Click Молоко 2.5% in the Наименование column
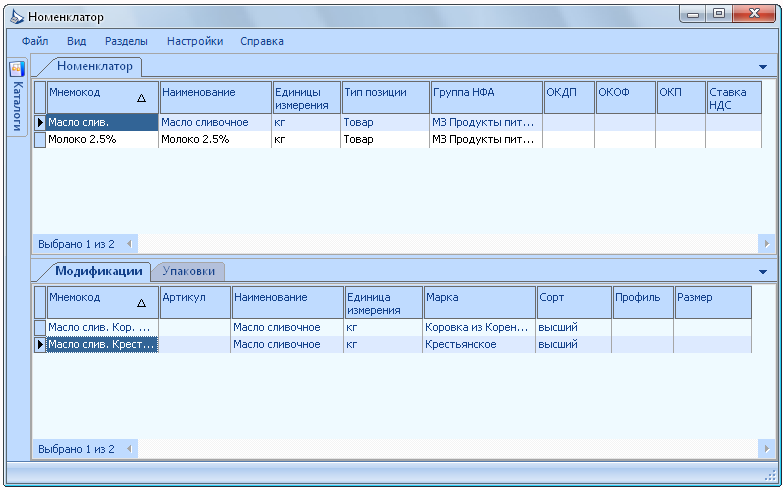This screenshot has width=783, height=490. [x=215, y=139]
